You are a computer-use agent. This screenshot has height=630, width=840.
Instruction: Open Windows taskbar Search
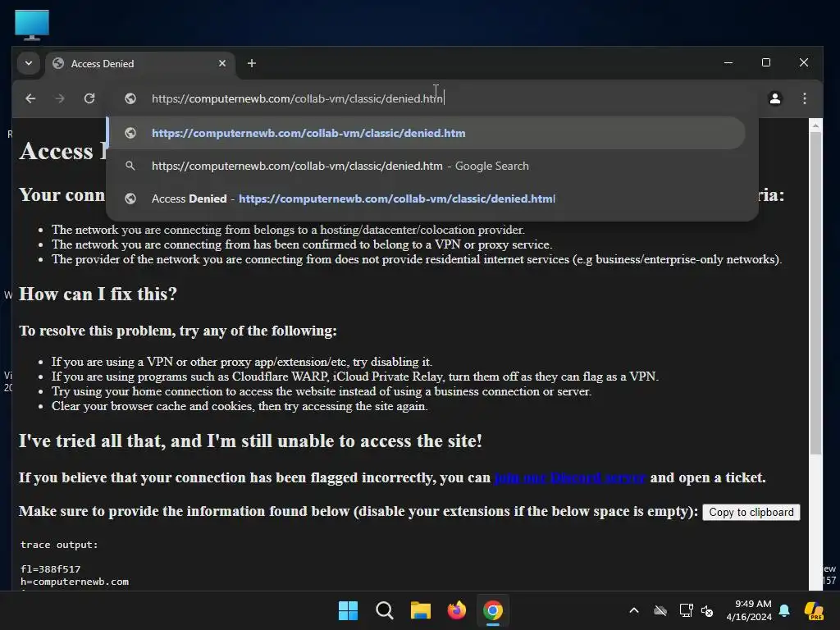coord(385,610)
